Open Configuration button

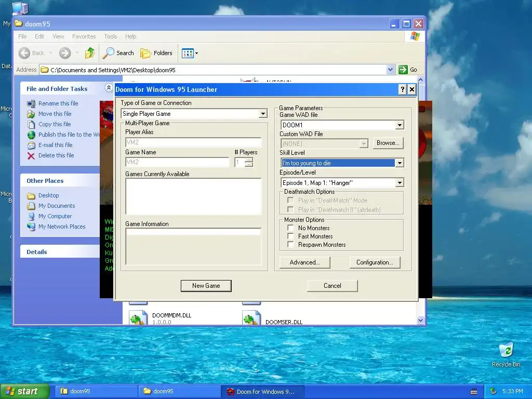[375, 262]
